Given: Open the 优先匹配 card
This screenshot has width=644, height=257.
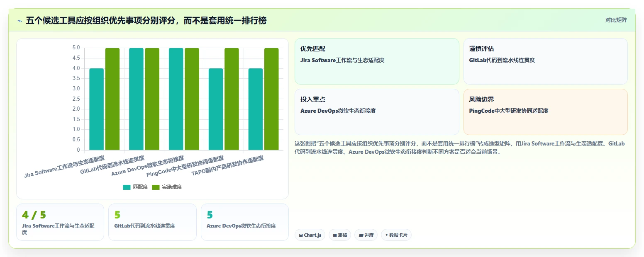Looking at the screenshot, I should (x=377, y=61).
